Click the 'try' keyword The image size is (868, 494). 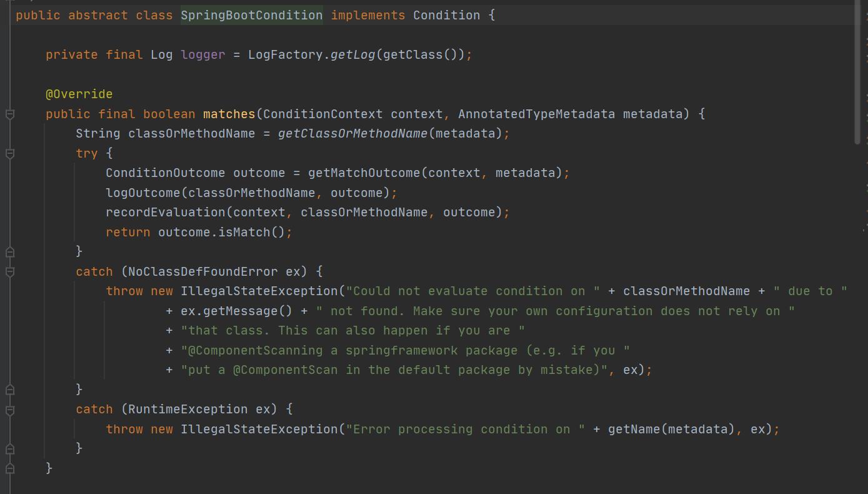87,153
